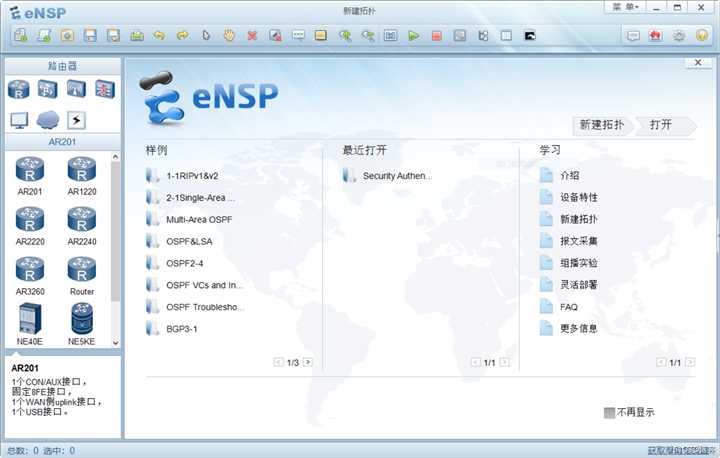Start devices with the green play icon

pyautogui.click(x=414, y=35)
